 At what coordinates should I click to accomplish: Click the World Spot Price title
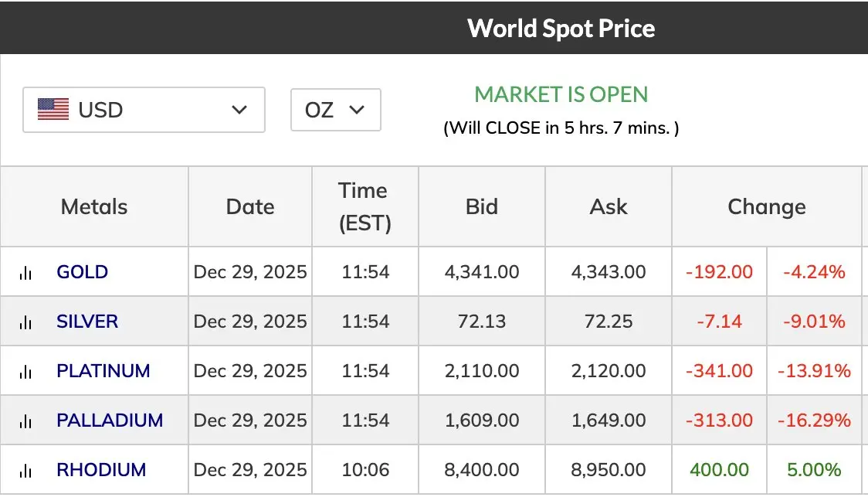561,29
